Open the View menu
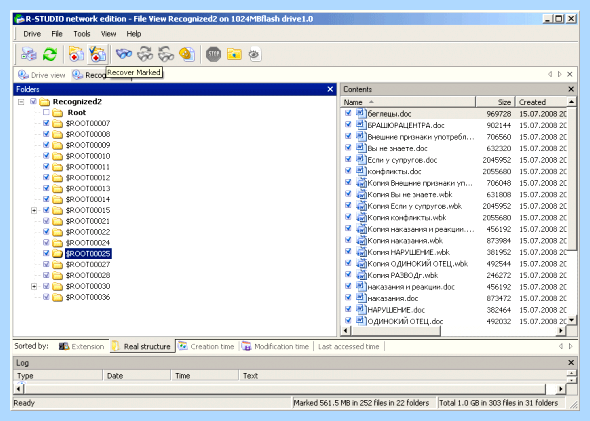Image resolution: width=590 pixels, height=421 pixels. click(x=108, y=34)
